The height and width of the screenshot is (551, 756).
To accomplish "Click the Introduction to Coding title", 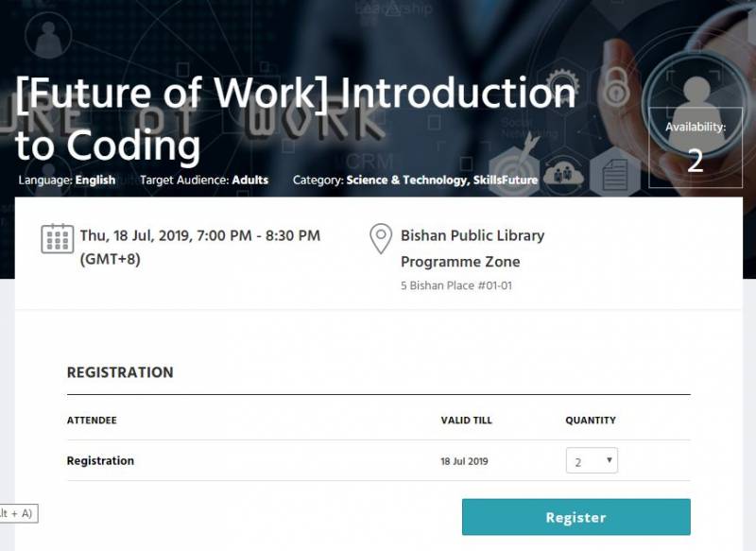I will tap(295, 119).
